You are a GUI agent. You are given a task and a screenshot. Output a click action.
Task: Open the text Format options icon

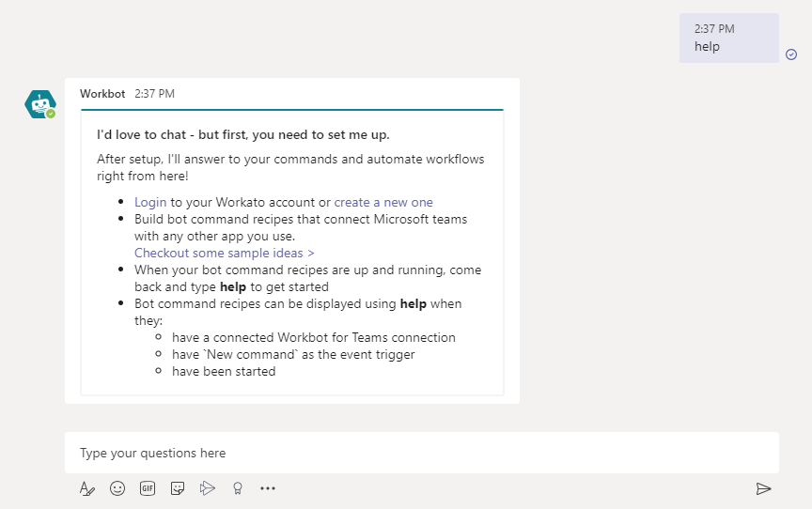click(87, 488)
